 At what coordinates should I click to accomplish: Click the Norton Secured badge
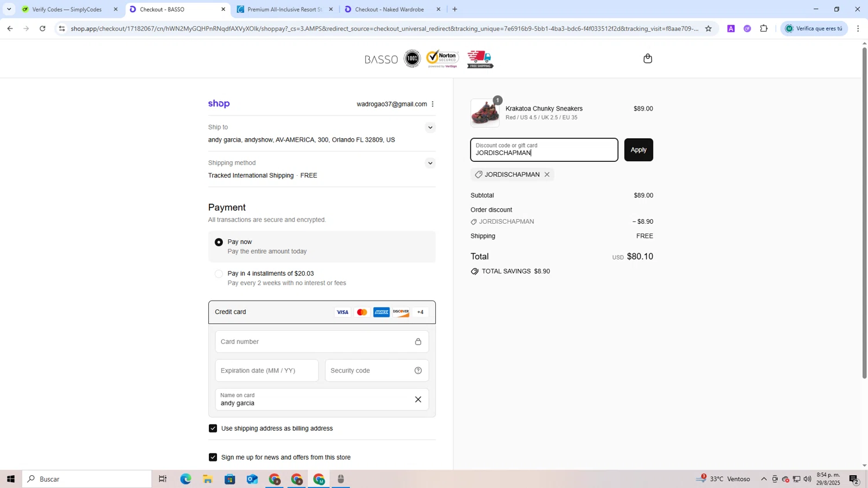(x=443, y=59)
